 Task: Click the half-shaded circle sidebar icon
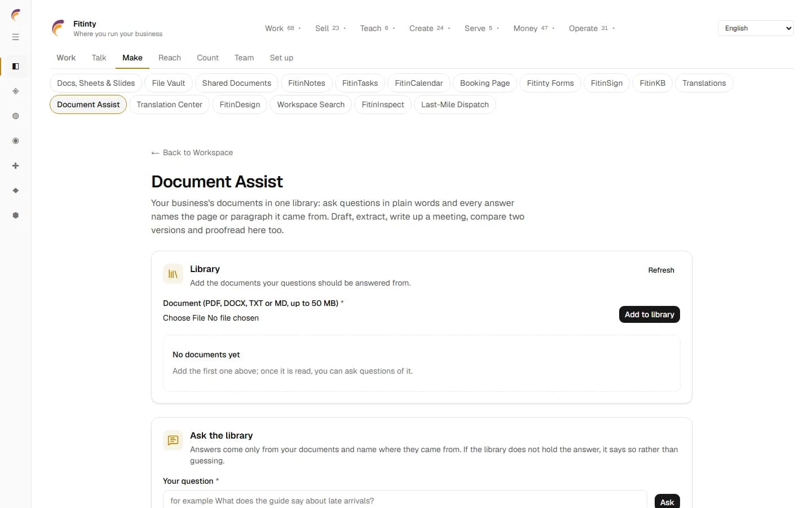(15, 116)
